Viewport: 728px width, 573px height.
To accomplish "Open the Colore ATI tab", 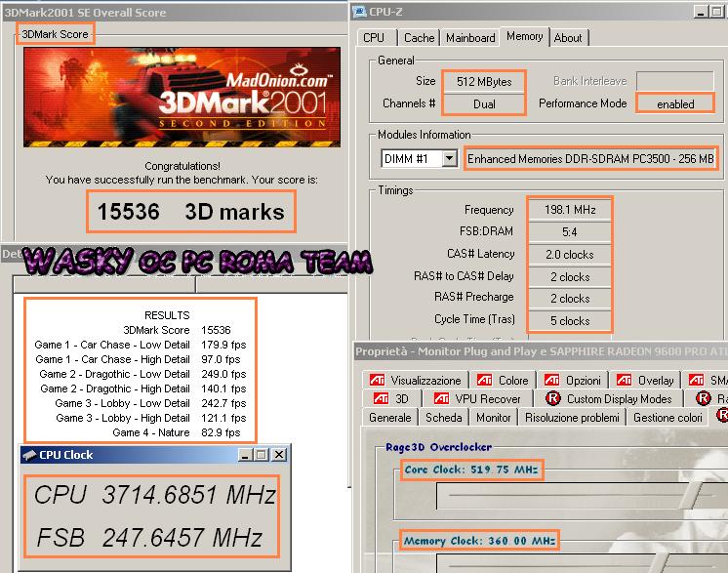I will click(503, 381).
